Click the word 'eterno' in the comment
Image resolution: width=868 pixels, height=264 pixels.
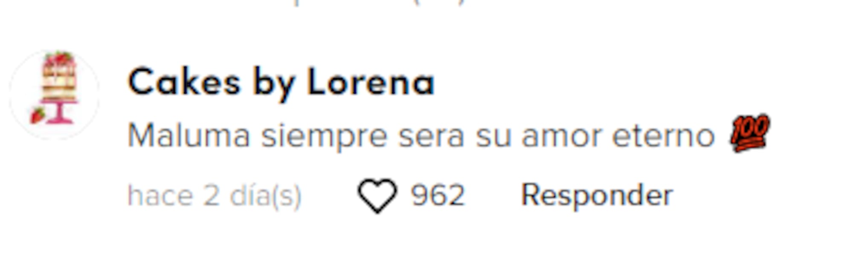[663, 136]
